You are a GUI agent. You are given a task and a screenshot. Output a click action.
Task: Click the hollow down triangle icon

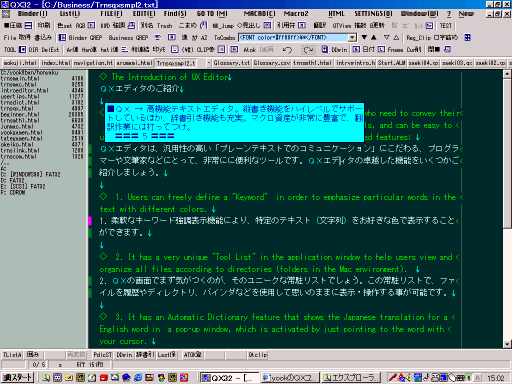coord(387,37)
